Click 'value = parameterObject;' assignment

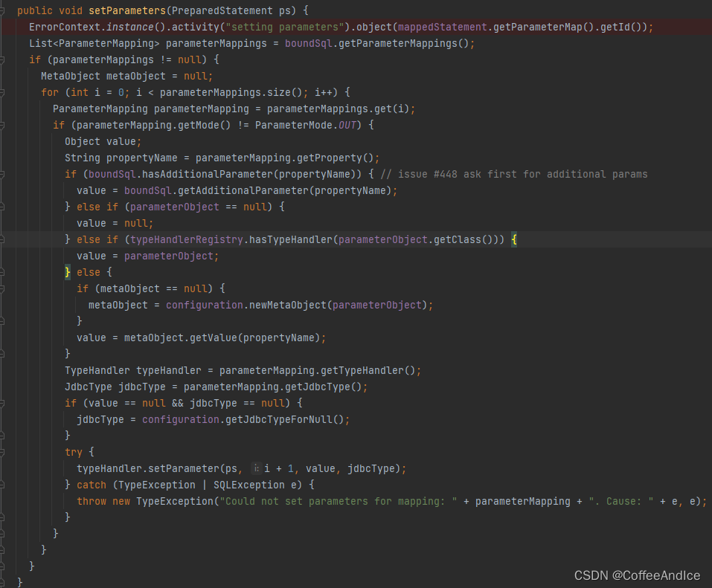147,256
